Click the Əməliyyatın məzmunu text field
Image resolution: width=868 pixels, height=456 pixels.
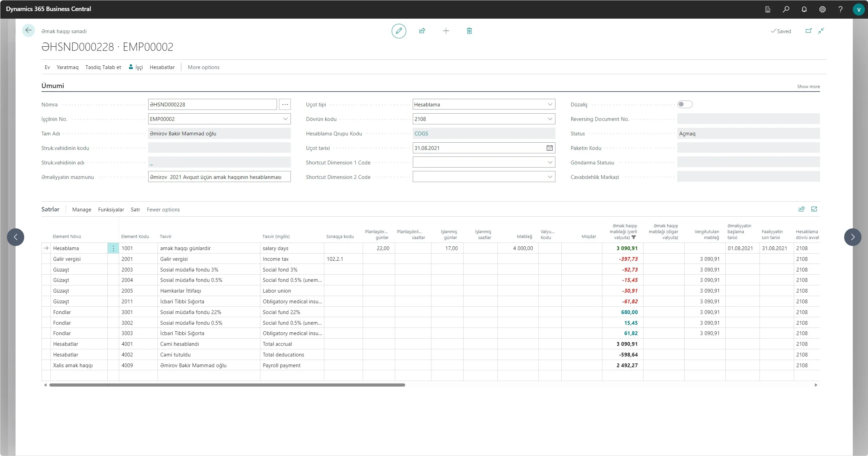tap(219, 177)
